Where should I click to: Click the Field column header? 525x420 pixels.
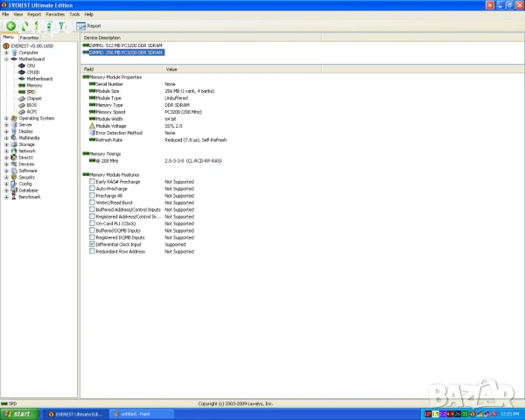click(122, 69)
